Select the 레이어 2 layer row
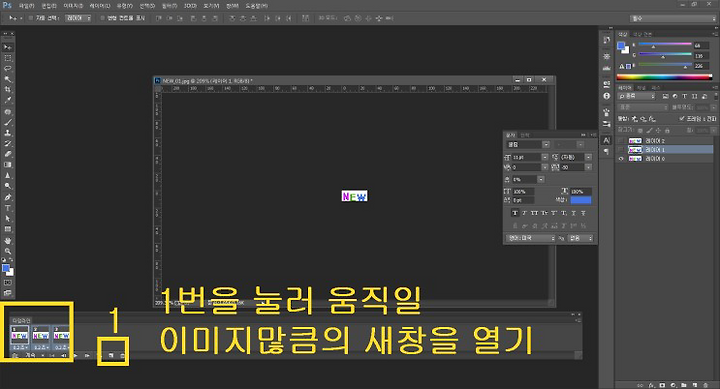Screen dimensions: 720x389 click(665, 141)
